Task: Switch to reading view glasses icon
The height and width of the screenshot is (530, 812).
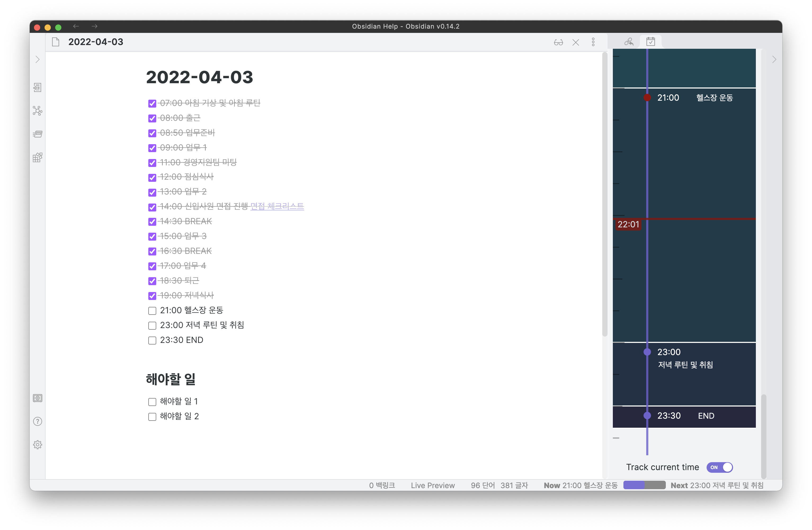Action: [x=558, y=42]
